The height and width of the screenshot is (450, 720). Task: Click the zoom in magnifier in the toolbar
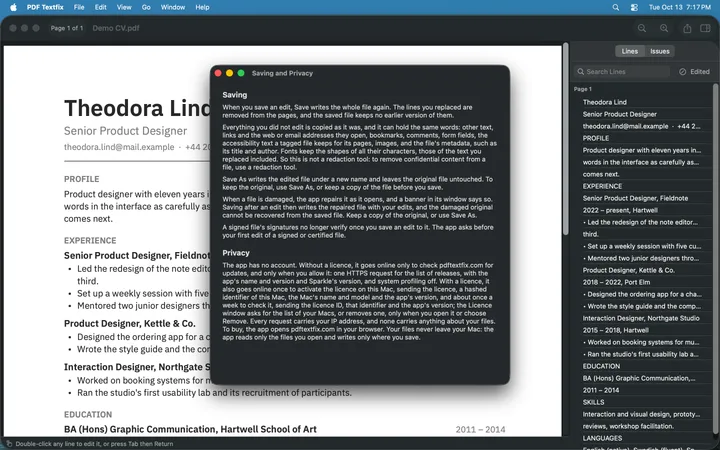tap(664, 28)
